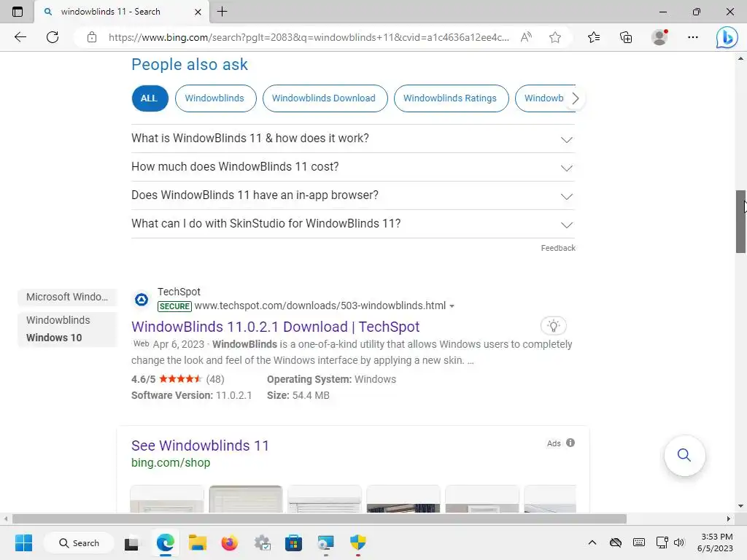Open tab actions menu icon
747x560 pixels.
coord(18,12)
